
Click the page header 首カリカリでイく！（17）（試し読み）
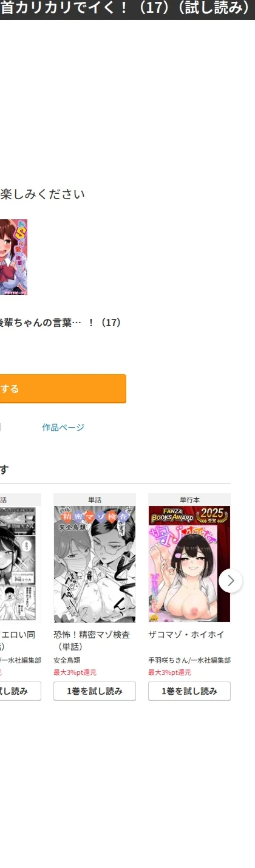126,10
